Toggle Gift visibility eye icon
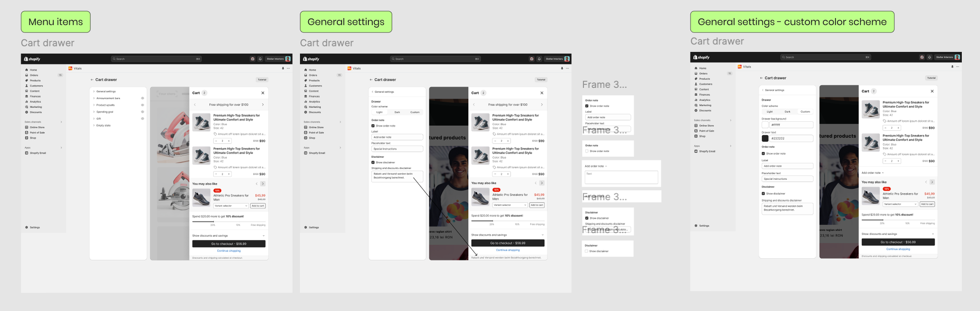Image resolution: width=980 pixels, height=311 pixels. click(x=143, y=118)
